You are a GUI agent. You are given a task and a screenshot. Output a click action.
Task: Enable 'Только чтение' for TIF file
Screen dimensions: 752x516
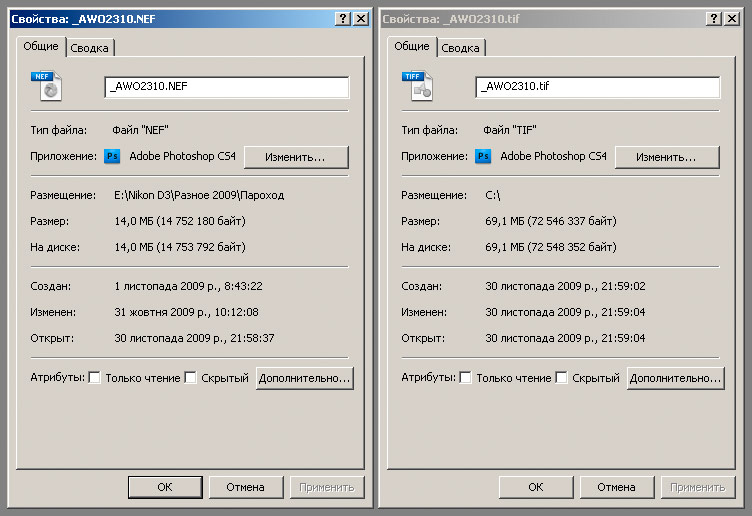[465, 378]
